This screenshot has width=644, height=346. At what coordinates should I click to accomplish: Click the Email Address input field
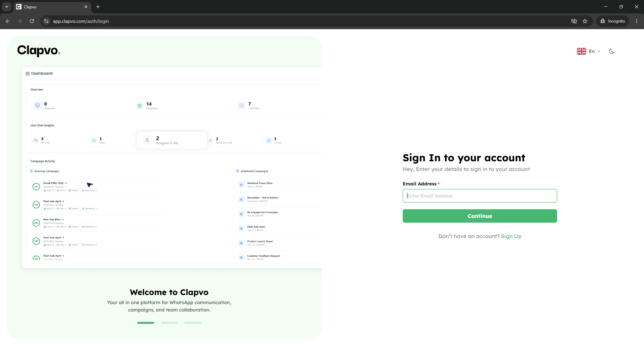tap(480, 196)
